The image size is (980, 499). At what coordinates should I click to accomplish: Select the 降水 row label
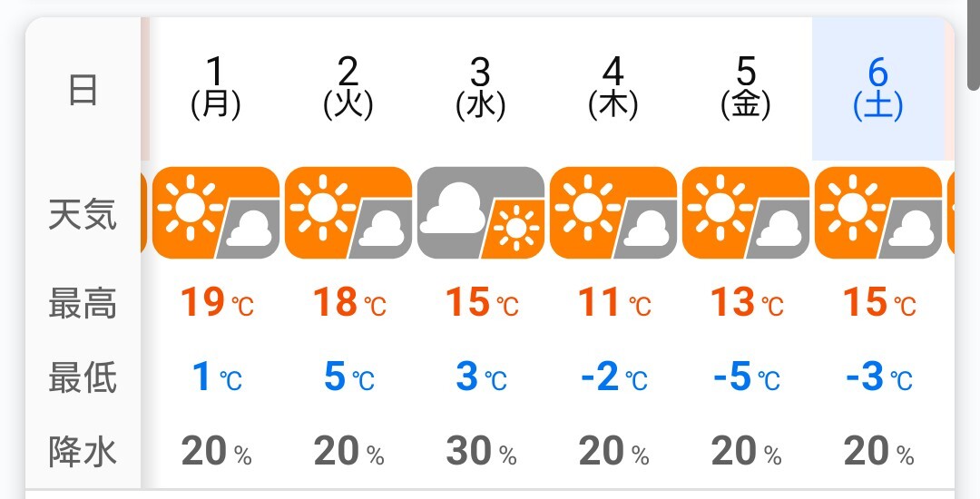[83, 451]
